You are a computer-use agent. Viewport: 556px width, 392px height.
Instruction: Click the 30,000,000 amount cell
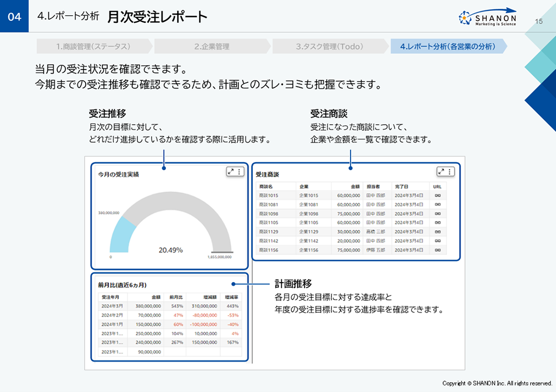348,232
